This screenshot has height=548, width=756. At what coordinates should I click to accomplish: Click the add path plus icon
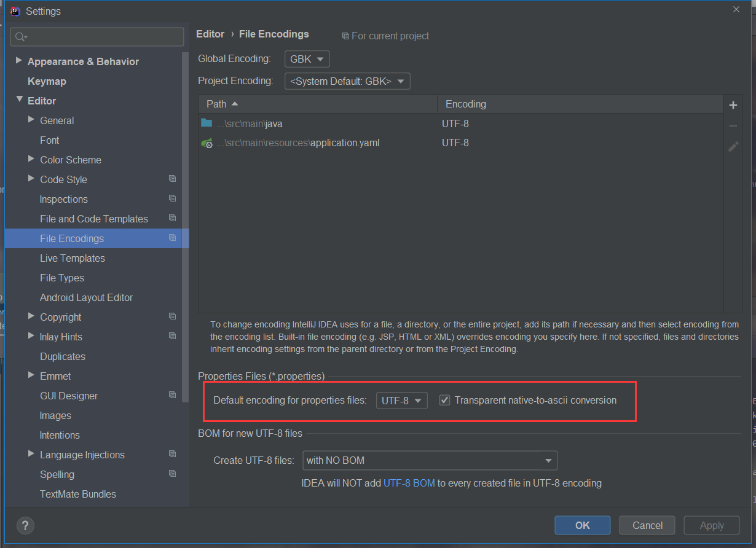pyautogui.click(x=733, y=105)
